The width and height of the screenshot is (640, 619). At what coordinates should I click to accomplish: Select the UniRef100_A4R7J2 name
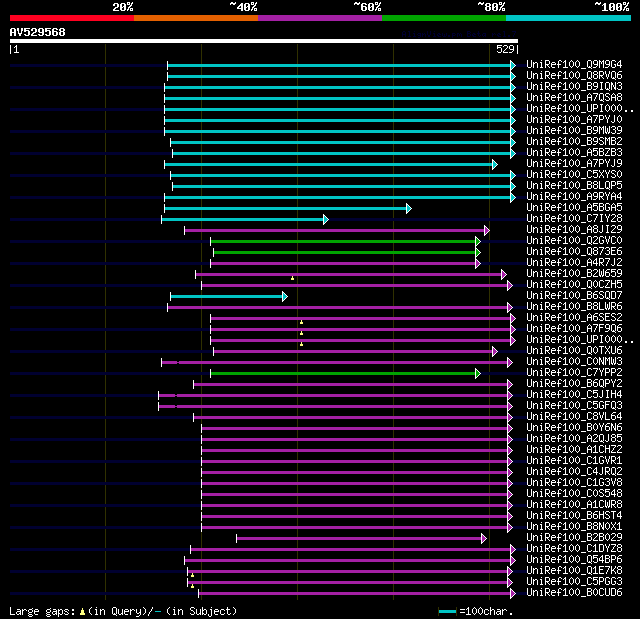[574, 263]
